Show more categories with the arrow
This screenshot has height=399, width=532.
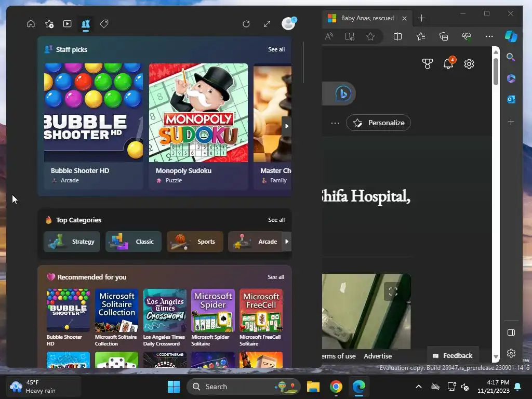click(x=287, y=242)
